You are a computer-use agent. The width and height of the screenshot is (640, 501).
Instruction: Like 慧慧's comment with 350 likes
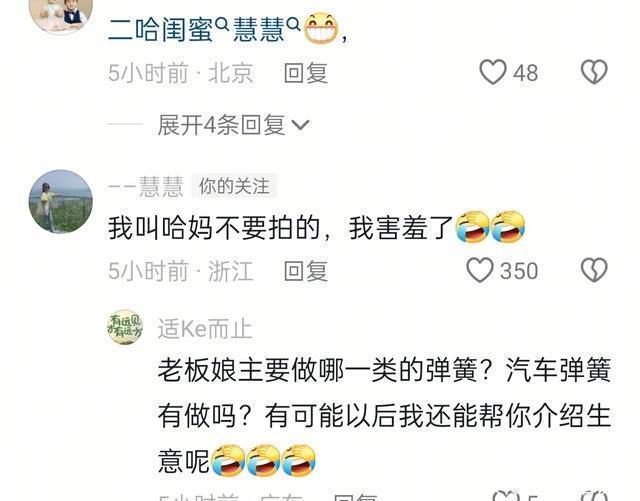480,270
